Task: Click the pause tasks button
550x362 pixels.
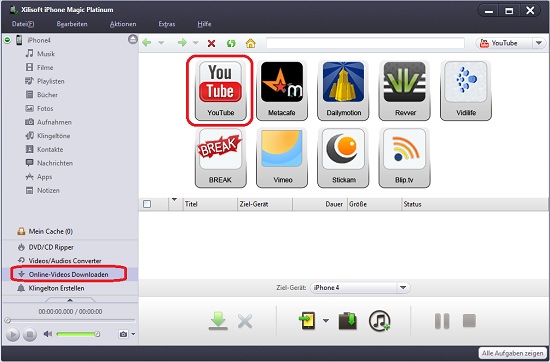Action: [x=442, y=321]
